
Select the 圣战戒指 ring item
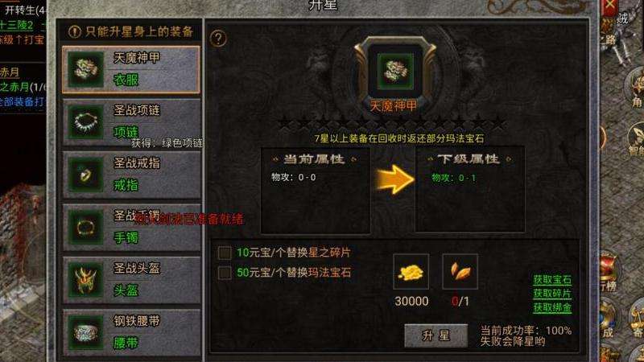(x=131, y=175)
